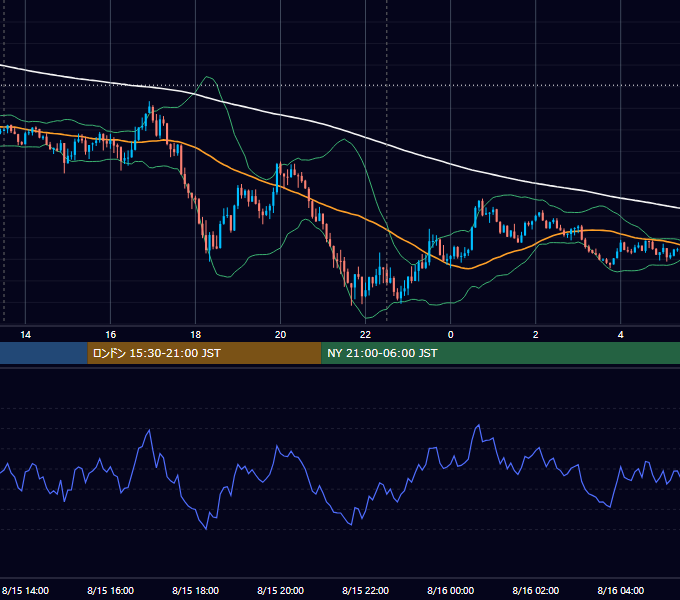Viewport: 680px width, 600px height.
Task: Select the 8/16 04:00 date label
Action: pyautogui.click(x=621, y=590)
